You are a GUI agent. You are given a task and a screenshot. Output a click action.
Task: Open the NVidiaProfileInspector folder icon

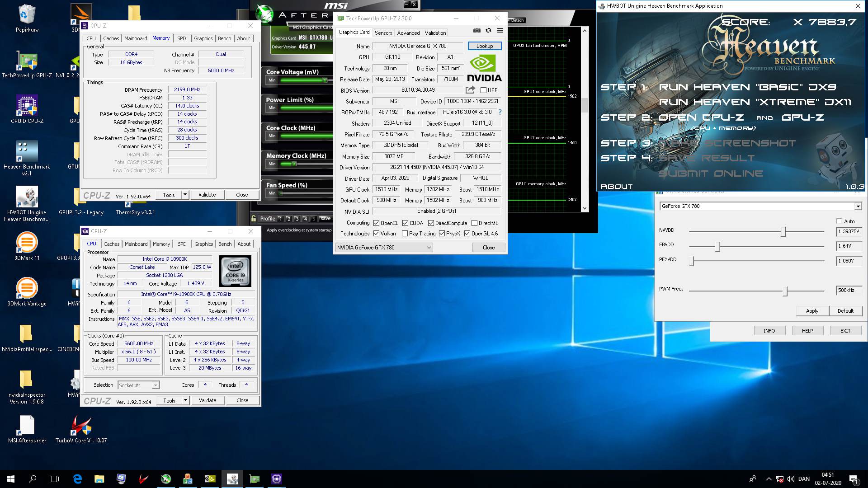point(27,338)
